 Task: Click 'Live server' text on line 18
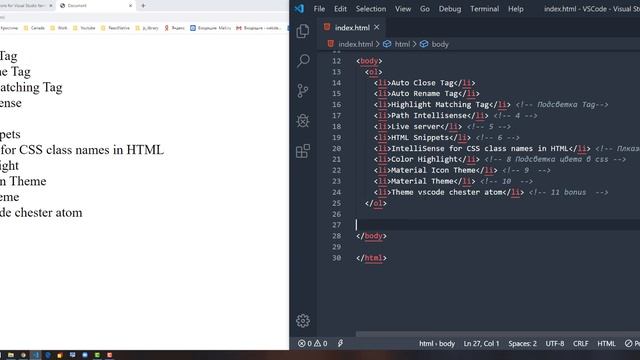pyautogui.click(x=416, y=127)
